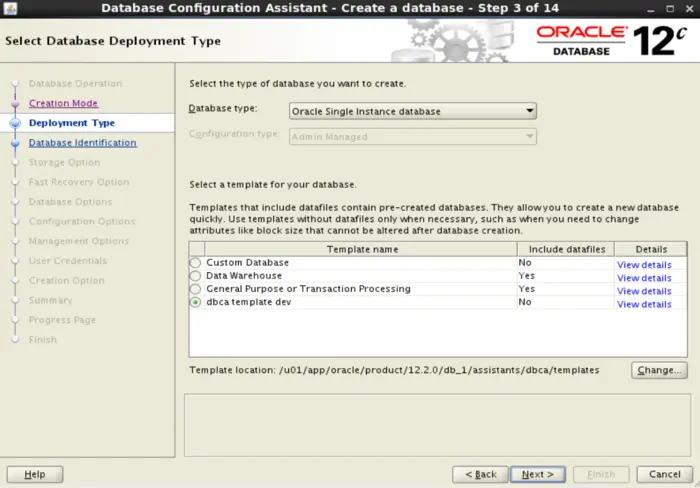The image size is (700, 488).
Task: Click the Details column header
Action: 651,249
